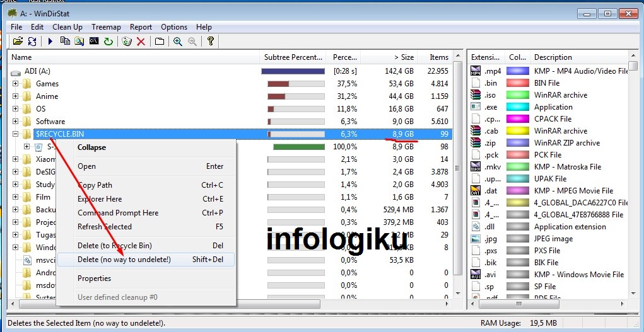Sort by the Extension column header
Screen dimensions: 644x332
486,57
